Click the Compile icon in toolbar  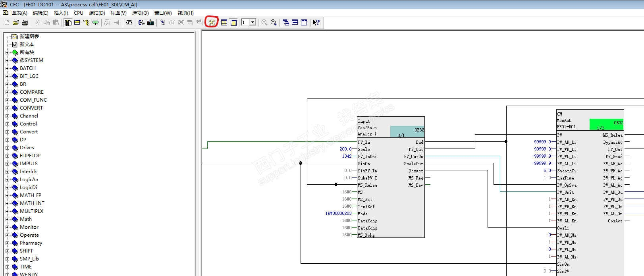coord(141,23)
